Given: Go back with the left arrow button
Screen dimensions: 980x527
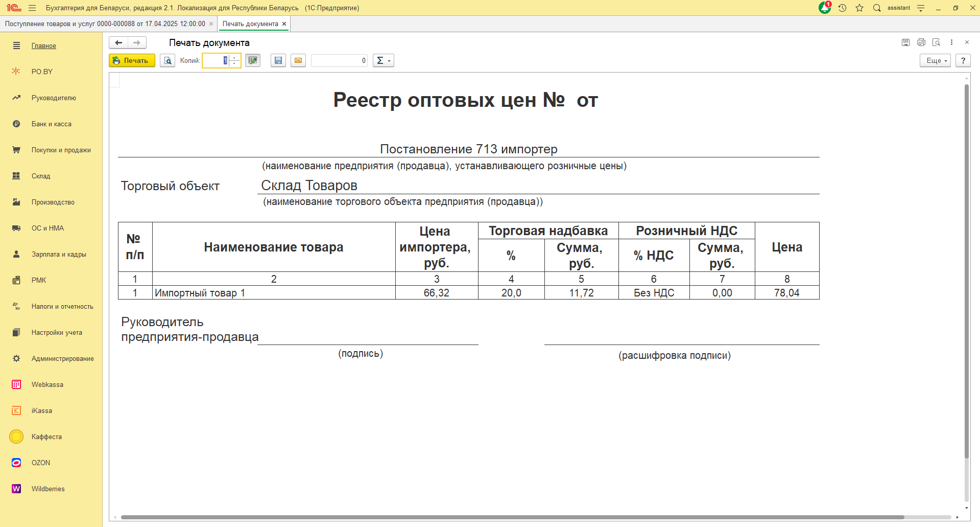Looking at the screenshot, I should coord(118,42).
